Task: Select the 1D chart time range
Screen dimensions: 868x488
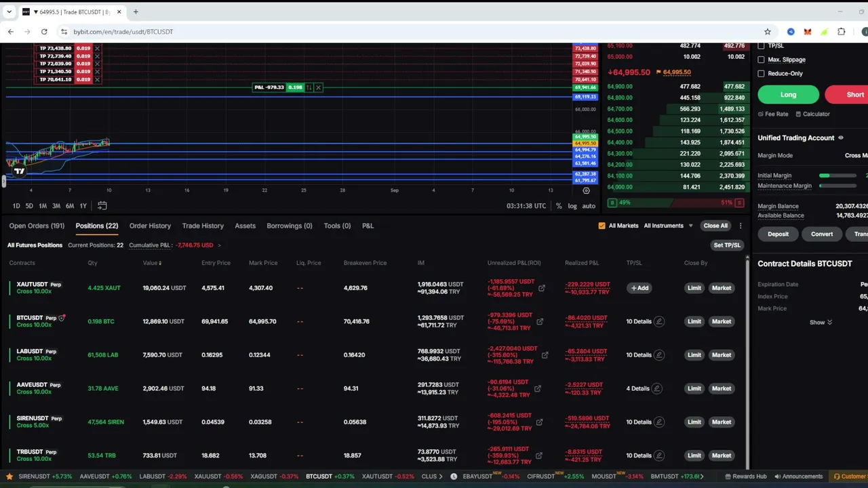Action: click(x=16, y=206)
